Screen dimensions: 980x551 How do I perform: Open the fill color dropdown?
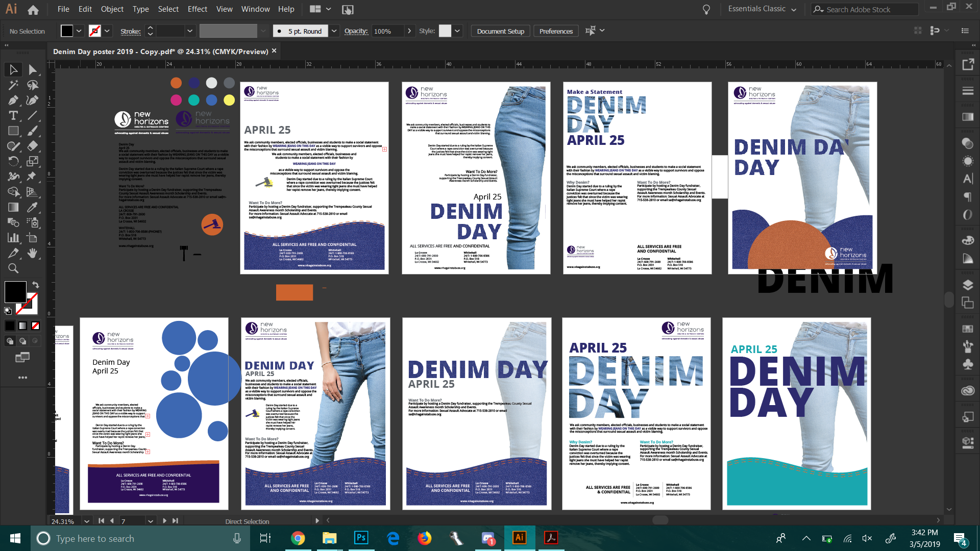(x=79, y=31)
